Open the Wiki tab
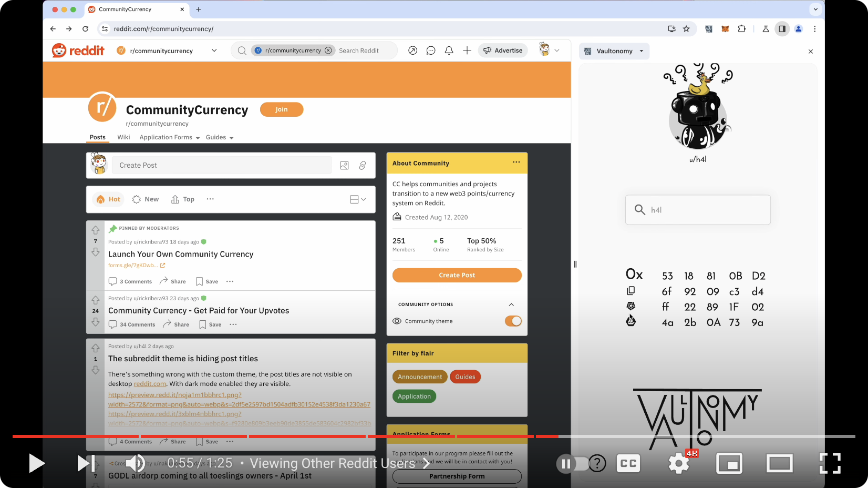 [123, 137]
